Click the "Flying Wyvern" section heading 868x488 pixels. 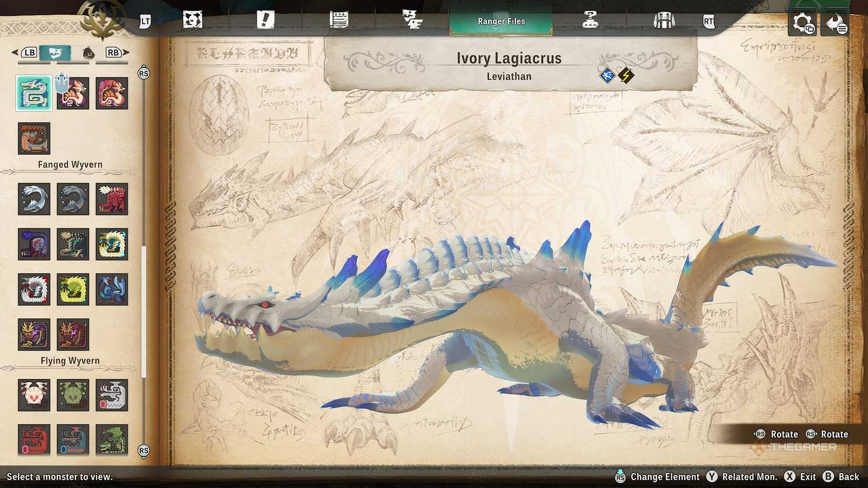click(x=70, y=361)
